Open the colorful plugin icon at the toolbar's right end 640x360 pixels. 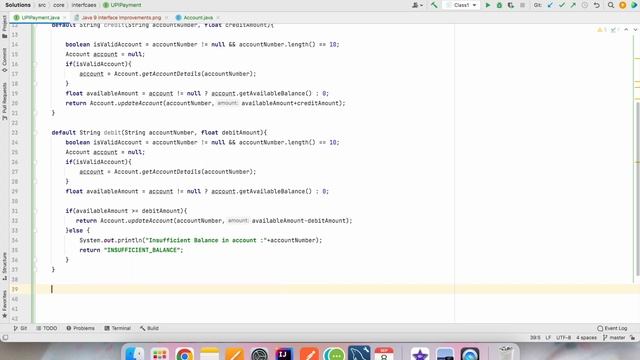point(634,5)
